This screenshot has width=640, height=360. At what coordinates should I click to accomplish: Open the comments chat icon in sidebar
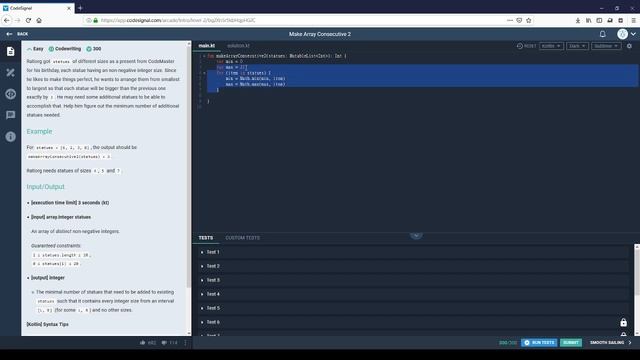click(x=11, y=115)
